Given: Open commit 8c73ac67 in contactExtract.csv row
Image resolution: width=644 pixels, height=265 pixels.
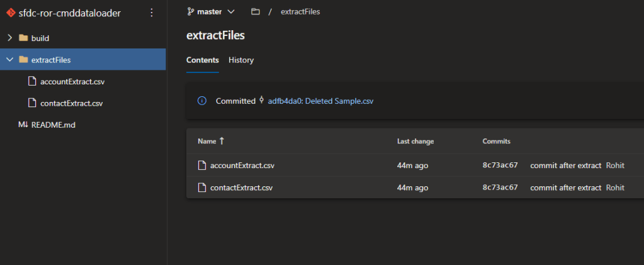Looking at the screenshot, I should [x=500, y=188].
